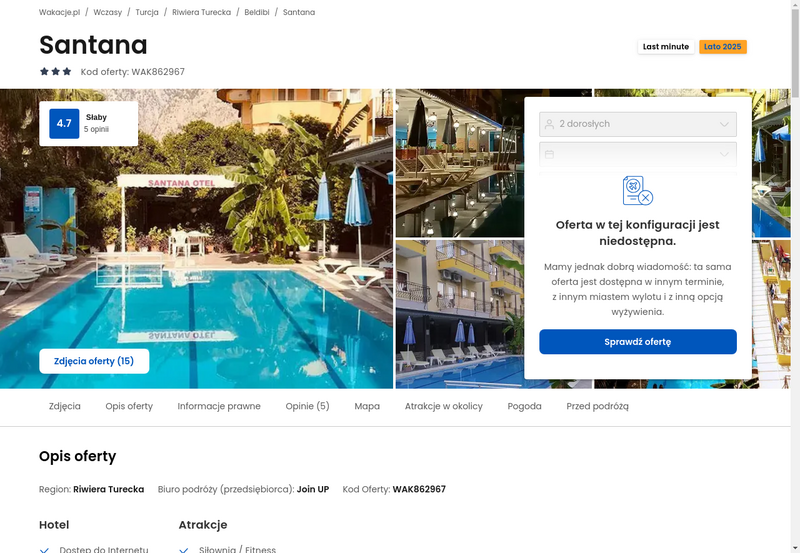The height and width of the screenshot is (553, 800).
Task: Go to the Mapa tab
Action: [x=367, y=407]
